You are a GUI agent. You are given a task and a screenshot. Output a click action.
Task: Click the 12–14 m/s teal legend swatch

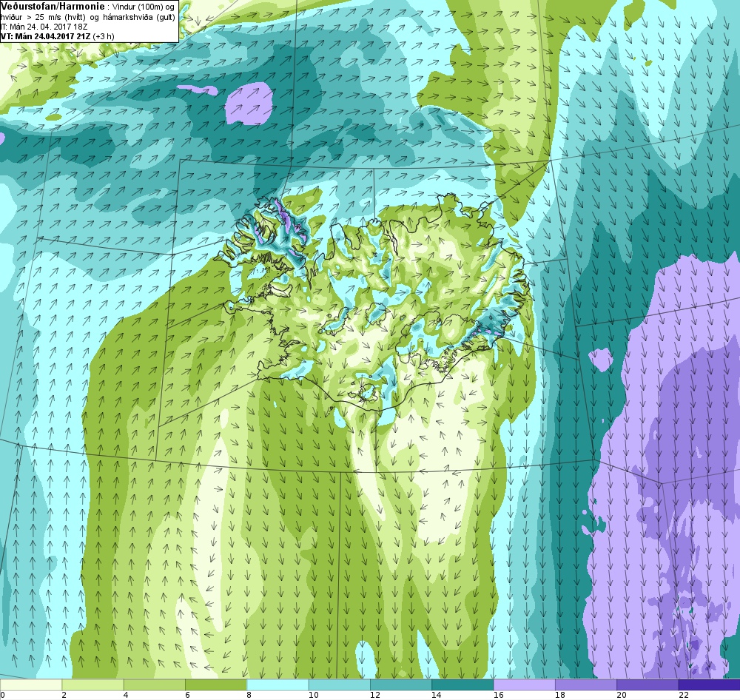[x=400, y=684]
